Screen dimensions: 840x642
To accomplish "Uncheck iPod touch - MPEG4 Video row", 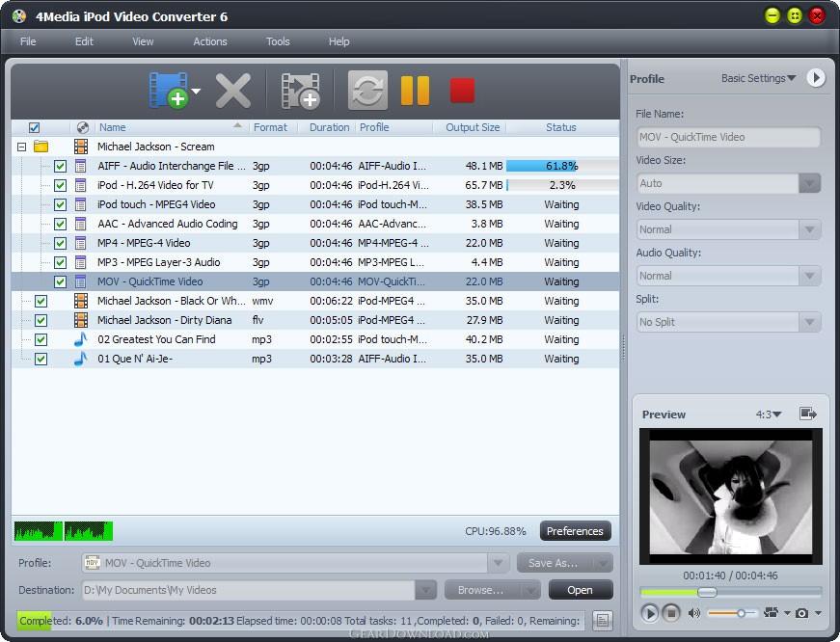I will tap(60, 204).
